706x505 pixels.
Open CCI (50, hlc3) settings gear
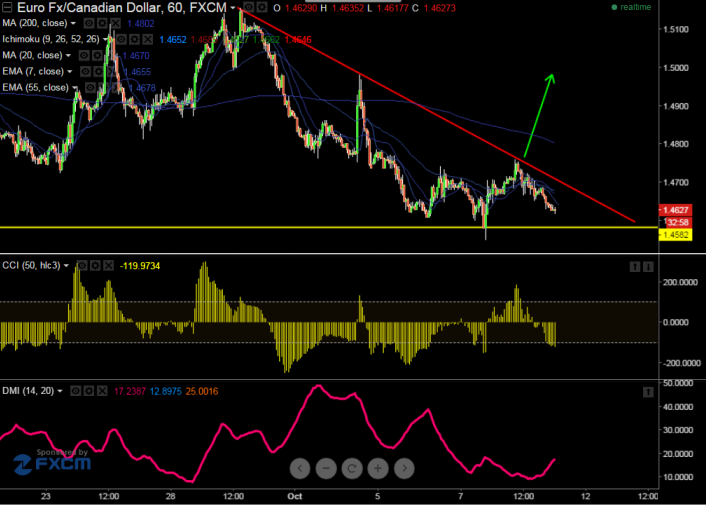(95, 266)
